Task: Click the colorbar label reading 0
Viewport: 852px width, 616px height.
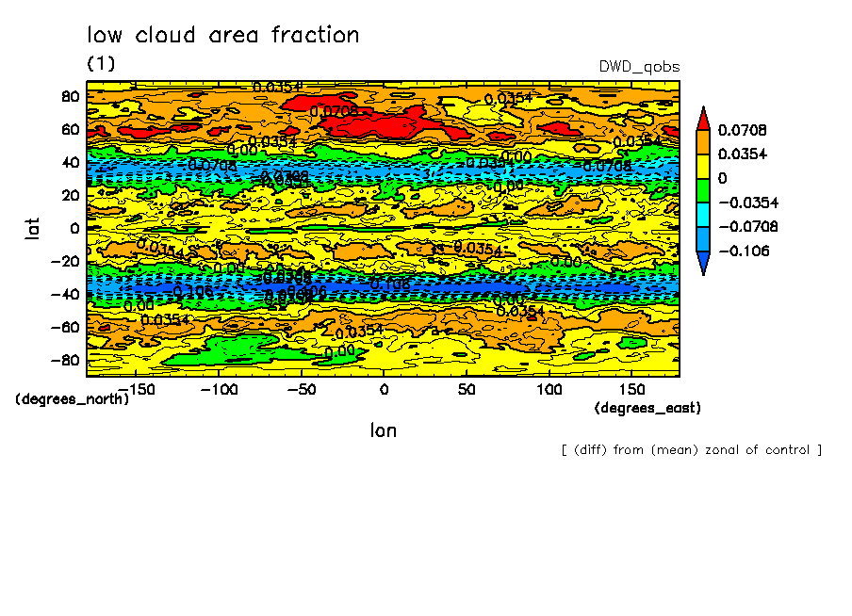Action: [x=723, y=178]
